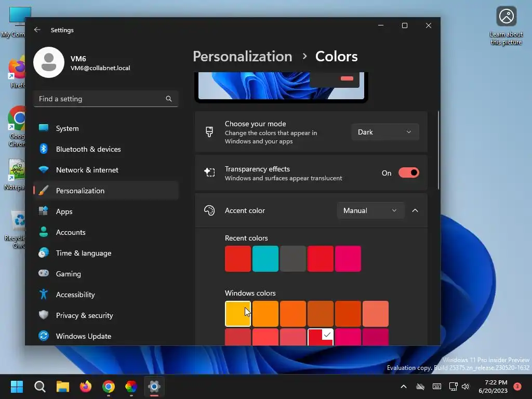Click the VM6@collabnet.local account email

click(x=100, y=68)
